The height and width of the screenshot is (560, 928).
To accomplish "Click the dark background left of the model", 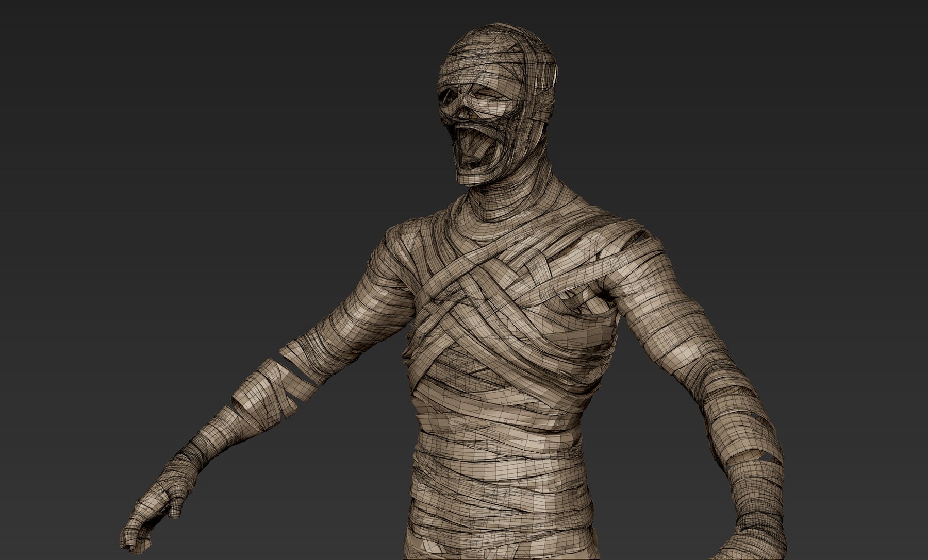I will coord(155,155).
